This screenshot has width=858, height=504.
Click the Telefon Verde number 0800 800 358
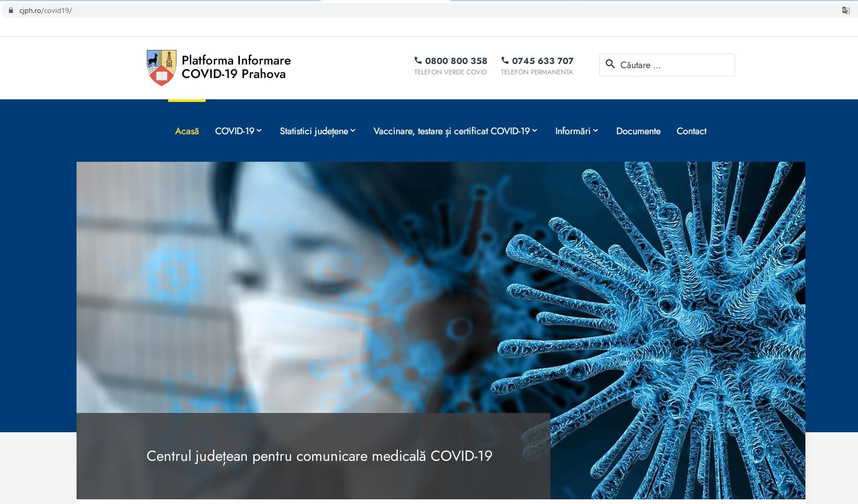(456, 61)
